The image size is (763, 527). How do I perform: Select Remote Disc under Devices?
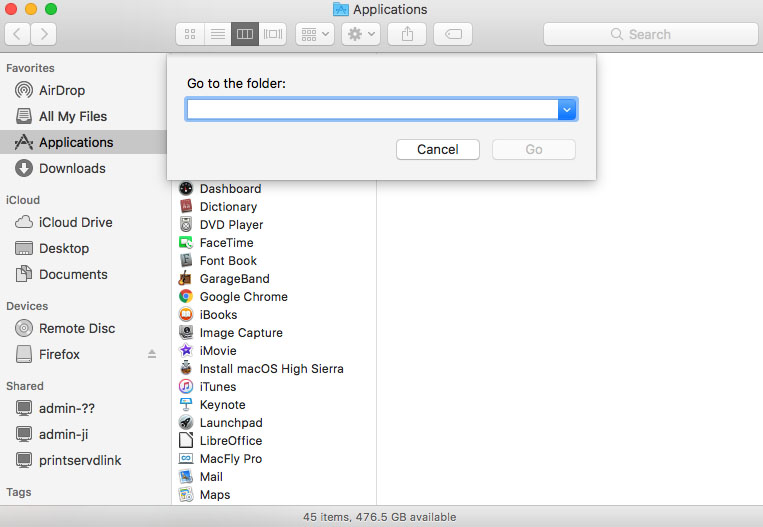click(x=77, y=328)
